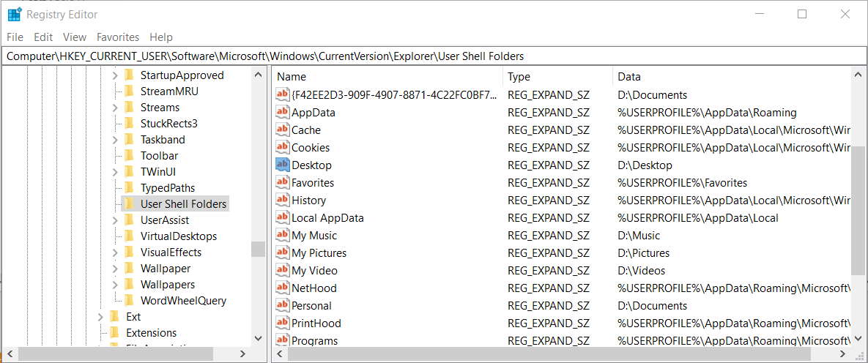Click the values pane horizontal scroll-right arrow
The width and height of the screenshot is (868, 363).
click(842, 353)
